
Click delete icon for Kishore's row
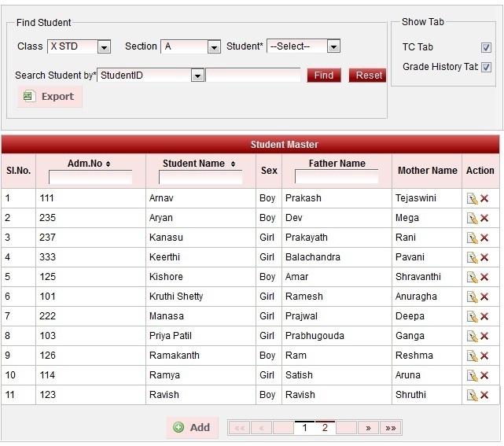click(484, 278)
